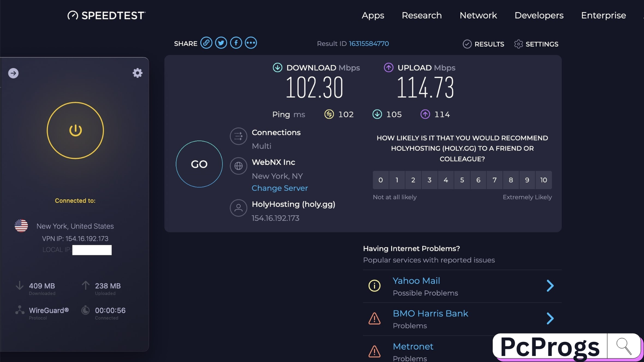Open the Yahoo Mail link
This screenshot has height=362, width=644.
click(416, 280)
